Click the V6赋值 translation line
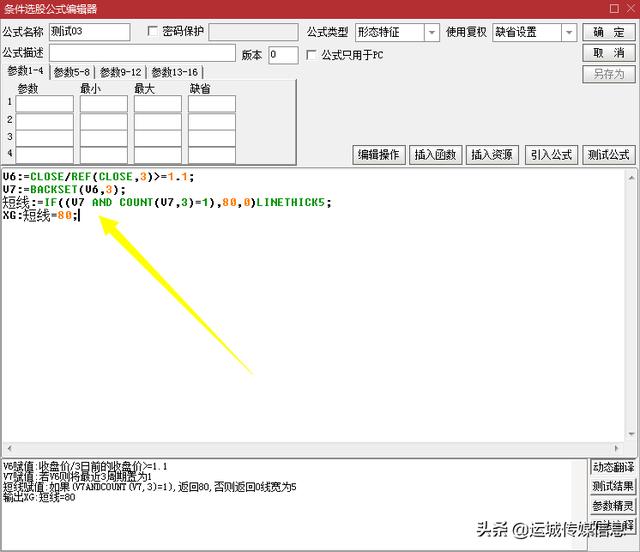 (85, 466)
